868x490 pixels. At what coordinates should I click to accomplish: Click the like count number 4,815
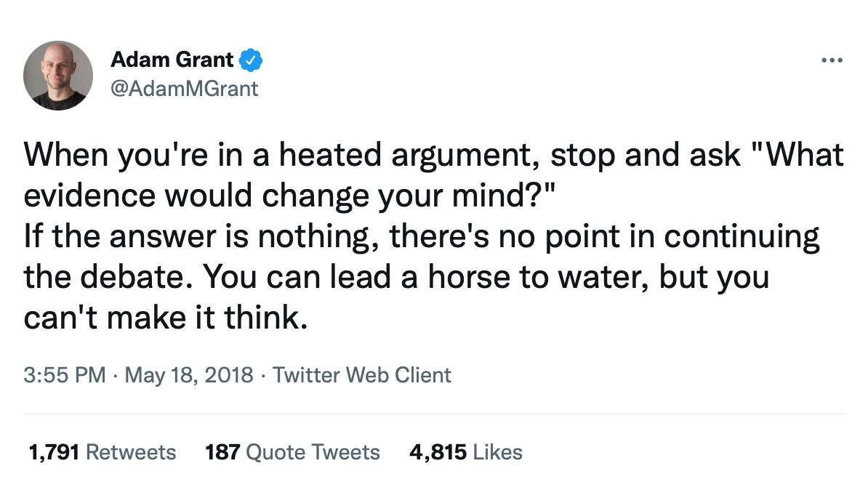click(438, 452)
